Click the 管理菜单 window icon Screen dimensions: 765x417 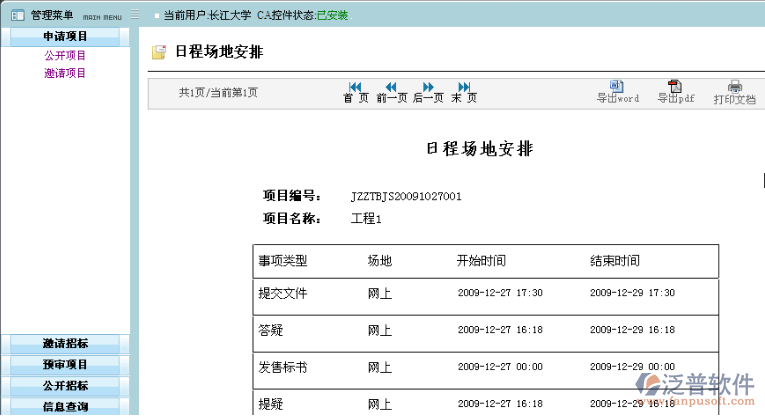click(16, 16)
